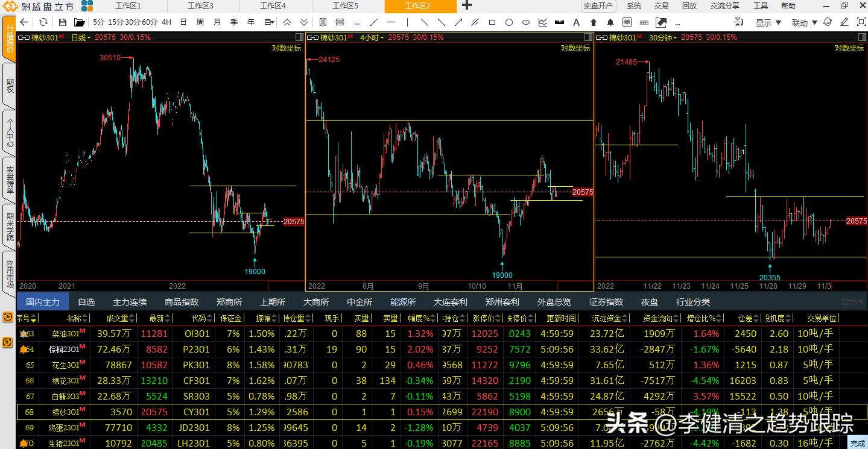
Task: Sort by the 最新 column header
Action: [160, 318]
